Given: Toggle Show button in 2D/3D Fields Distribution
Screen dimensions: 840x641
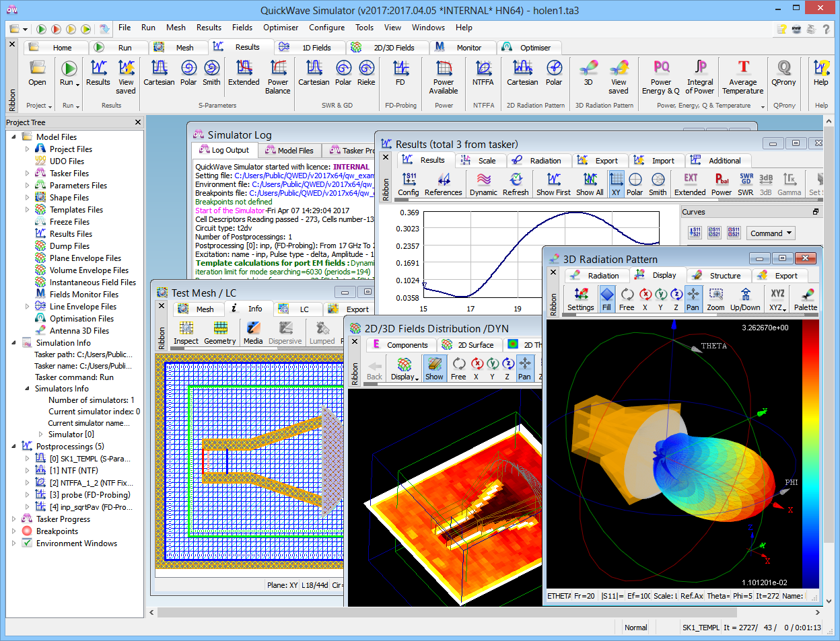Looking at the screenshot, I should [x=434, y=368].
